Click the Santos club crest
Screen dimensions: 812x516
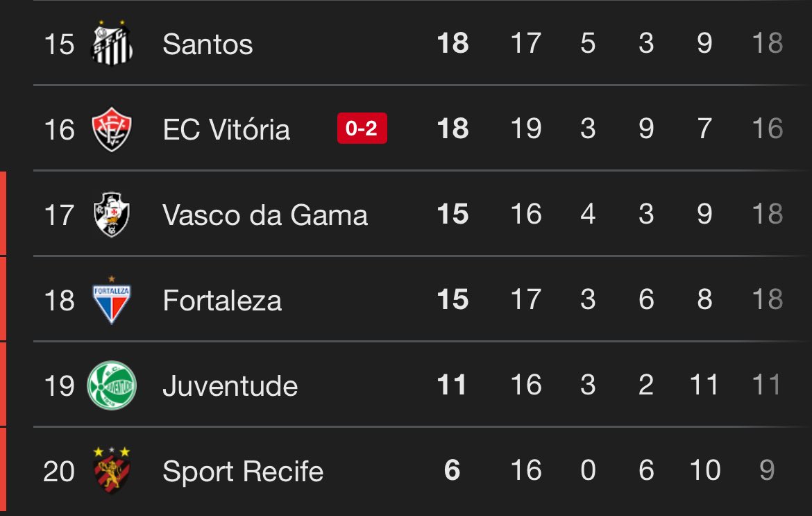pos(112,44)
